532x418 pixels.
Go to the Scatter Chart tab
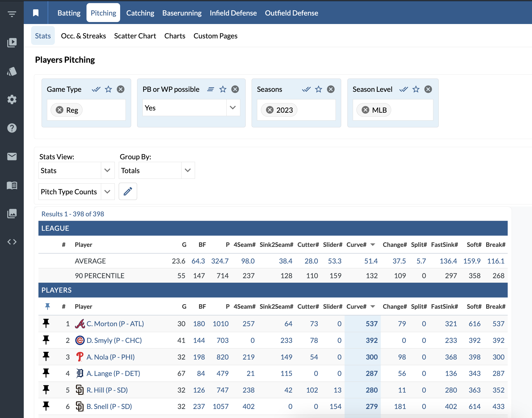(135, 36)
